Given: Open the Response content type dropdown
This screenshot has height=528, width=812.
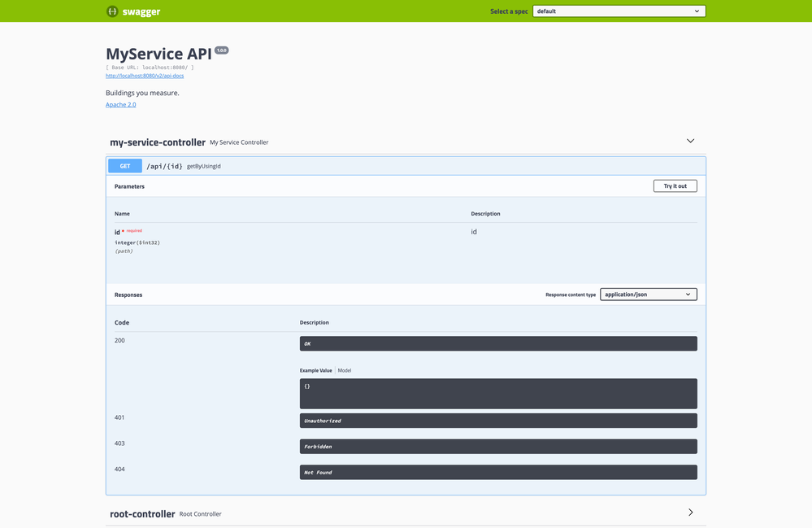Looking at the screenshot, I should tap(649, 295).
